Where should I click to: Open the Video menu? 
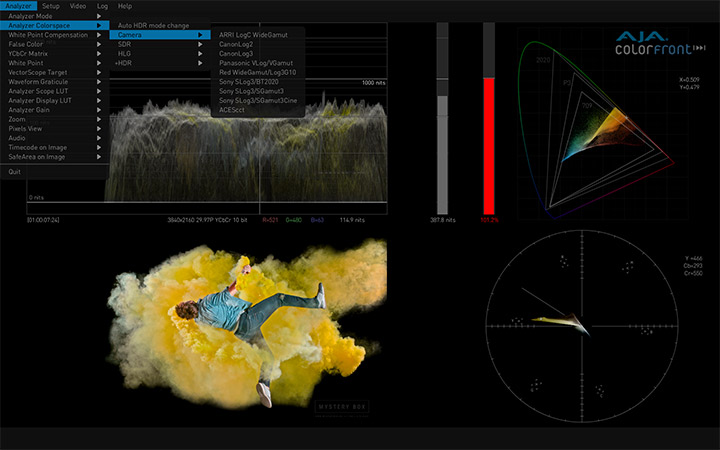click(x=77, y=6)
